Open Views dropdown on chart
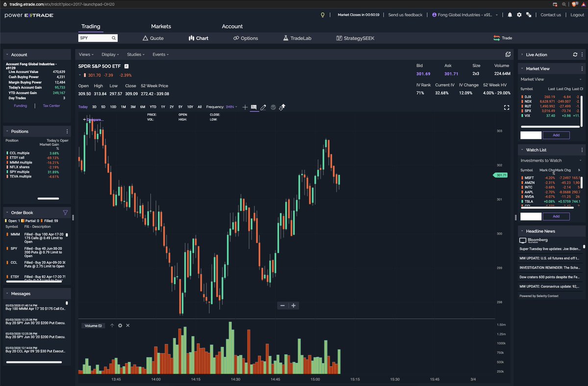The image size is (588, 386). pos(86,54)
